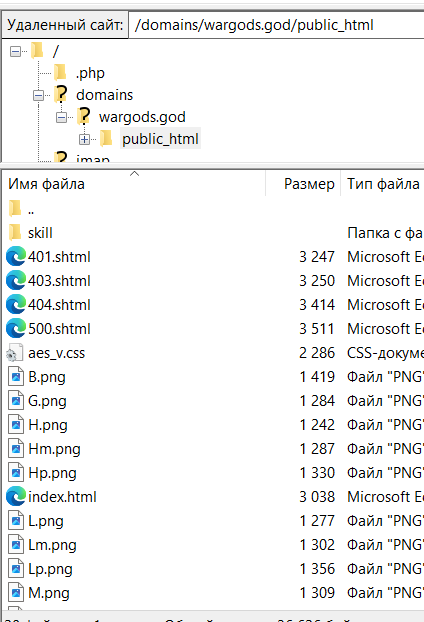Select the file Lp.png
The width and height of the screenshot is (424, 622).
[50, 569]
